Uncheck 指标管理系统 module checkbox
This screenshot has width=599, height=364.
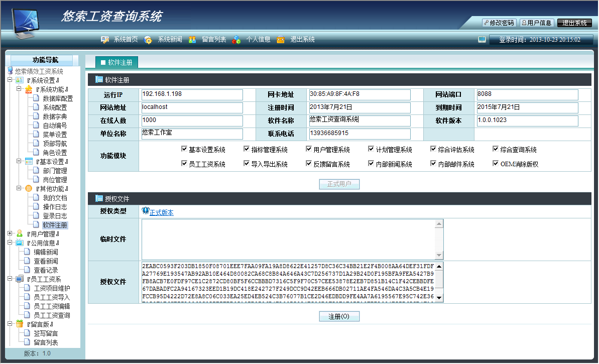click(x=247, y=149)
